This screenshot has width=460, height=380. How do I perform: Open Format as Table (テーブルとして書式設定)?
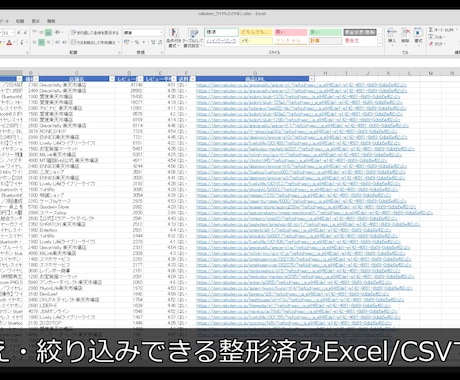pos(193,38)
